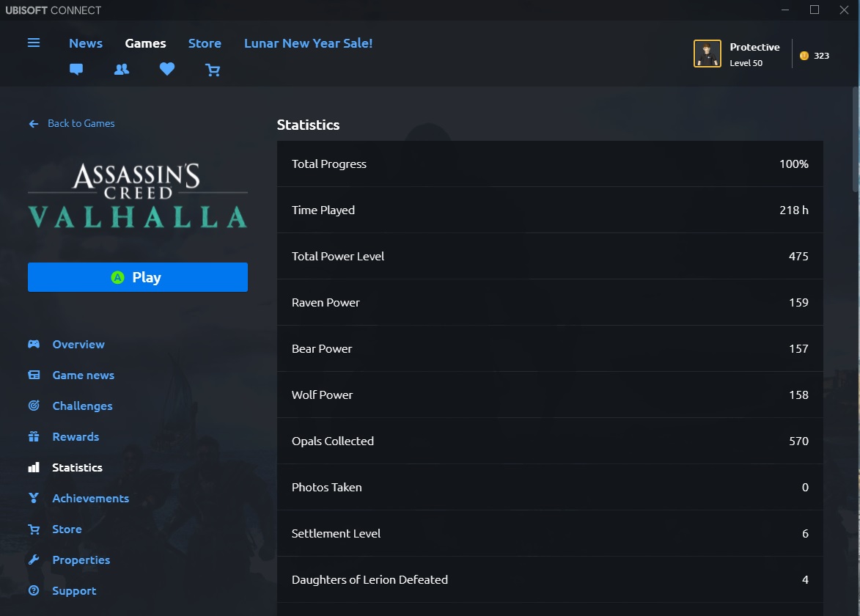Go to the Challenges section
The height and width of the screenshot is (616, 860).
coord(82,406)
